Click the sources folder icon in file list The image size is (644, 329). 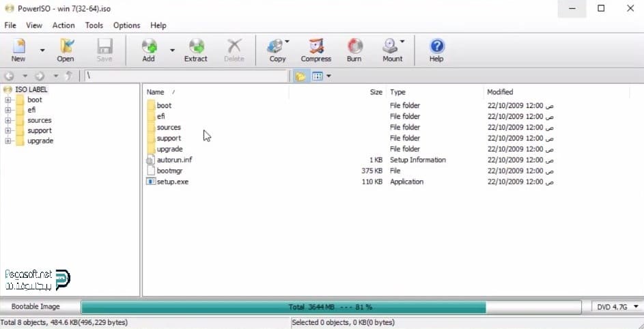click(x=151, y=128)
